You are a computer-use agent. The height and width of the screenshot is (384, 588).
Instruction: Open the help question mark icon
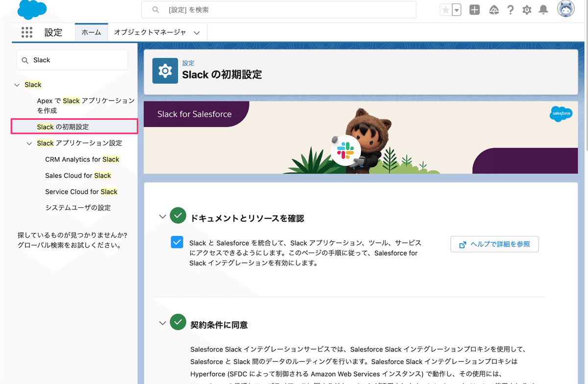pyautogui.click(x=511, y=10)
